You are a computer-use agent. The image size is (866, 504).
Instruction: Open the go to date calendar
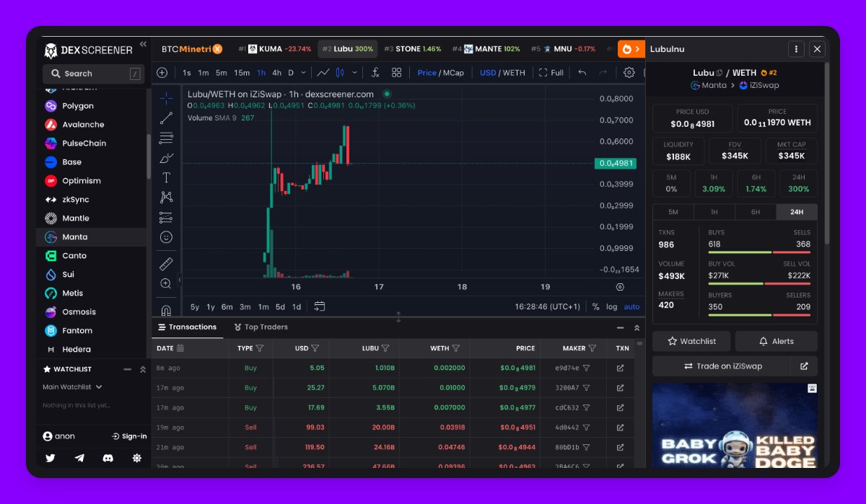coord(320,306)
